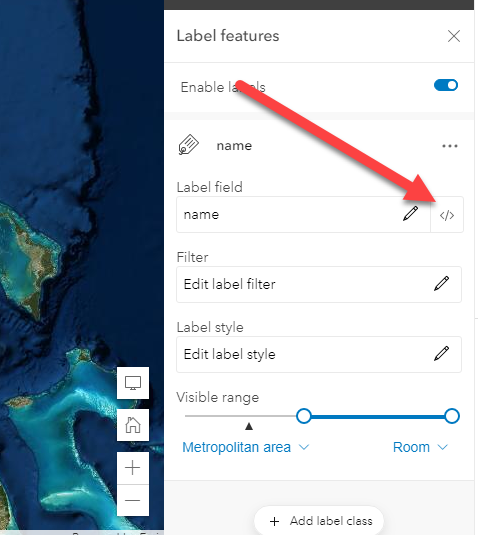Toggle the Enable labels switch
The width and height of the screenshot is (478, 535).
pos(446,85)
